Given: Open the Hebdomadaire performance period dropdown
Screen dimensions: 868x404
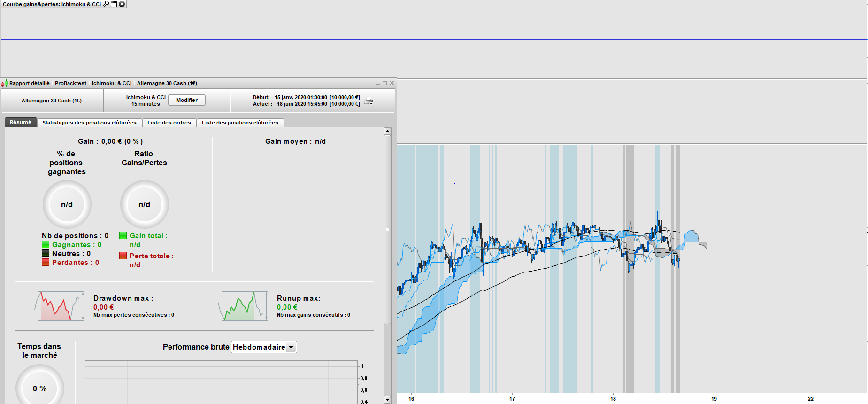Looking at the screenshot, I should pyautogui.click(x=264, y=347).
